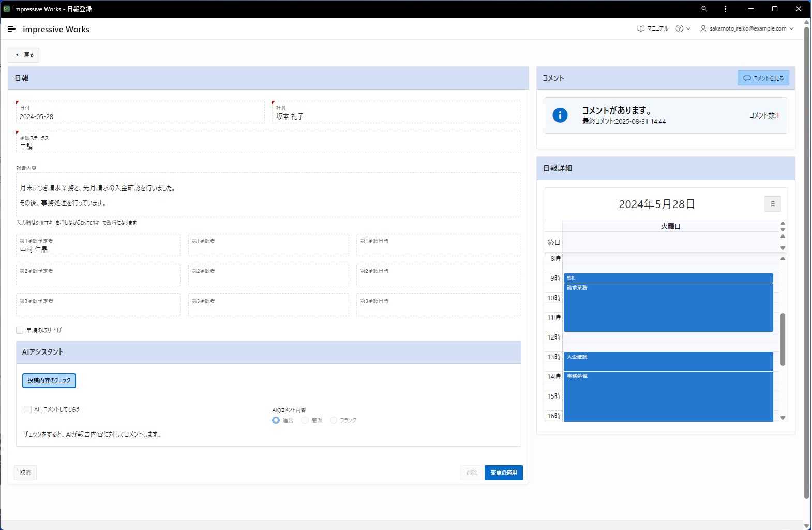Click the 12時 time slot label
This screenshot has width=812, height=530.
[x=554, y=337]
